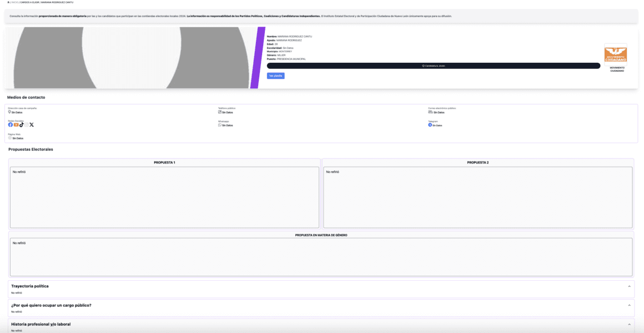Click the Telegram icon under contact info
Image resolution: width=644 pixels, height=333 pixels.
pos(430,125)
